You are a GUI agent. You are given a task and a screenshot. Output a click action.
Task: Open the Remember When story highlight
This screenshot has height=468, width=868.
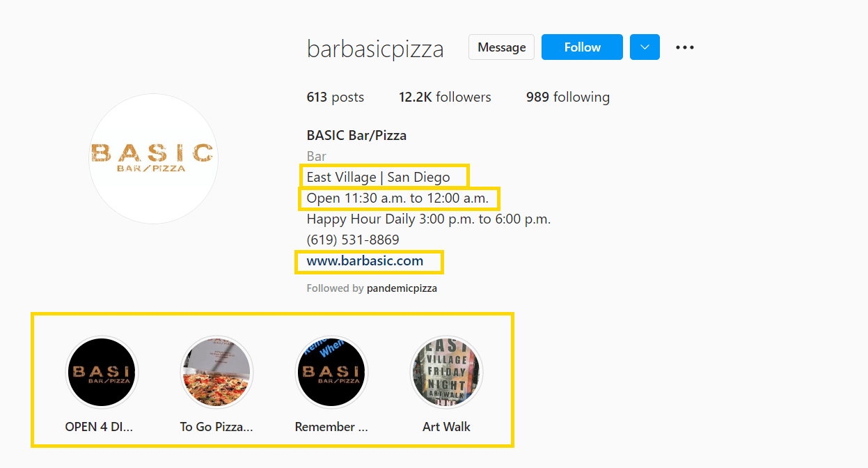331,372
